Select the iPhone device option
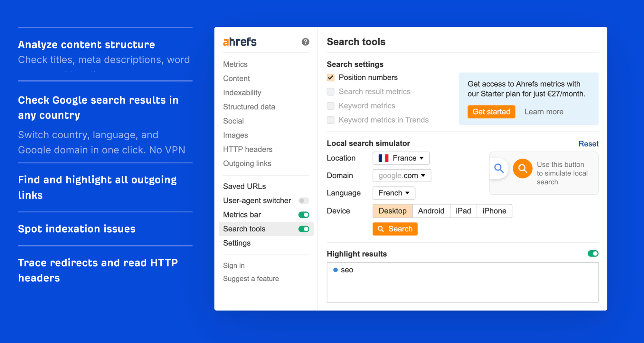 pos(494,211)
